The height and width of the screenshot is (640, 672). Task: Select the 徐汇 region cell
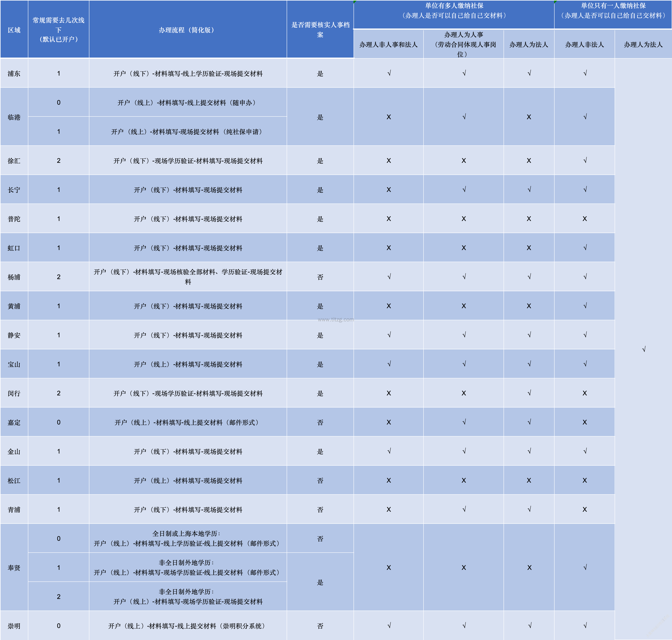[14, 161]
